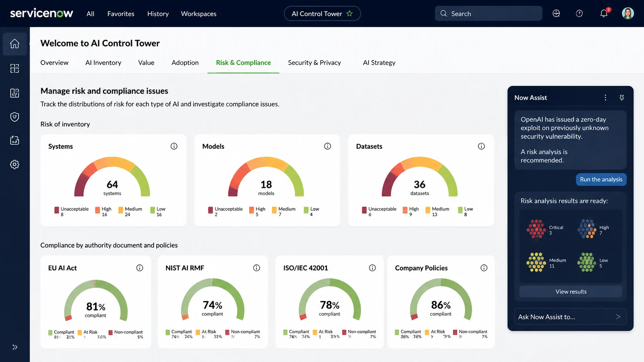Click the ServiceNow logo
The width and height of the screenshot is (644, 362).
click(x=42, y=13)
